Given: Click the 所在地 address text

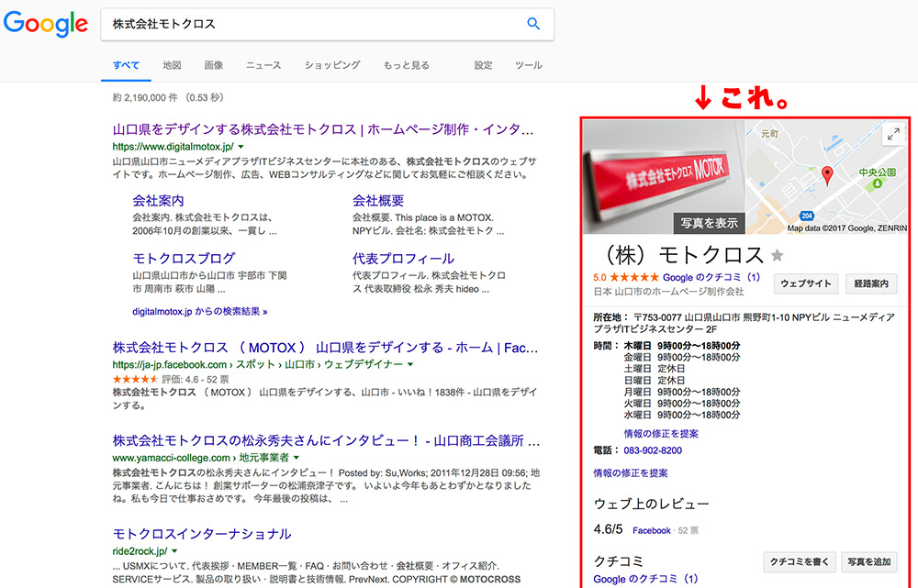Looking at the screenshot, I should click(x=744, y=323).
